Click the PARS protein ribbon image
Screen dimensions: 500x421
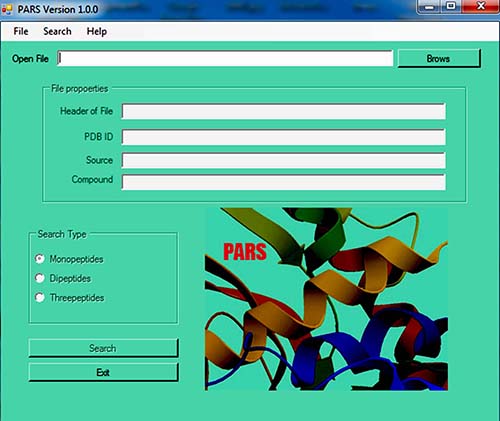point(326,299)
